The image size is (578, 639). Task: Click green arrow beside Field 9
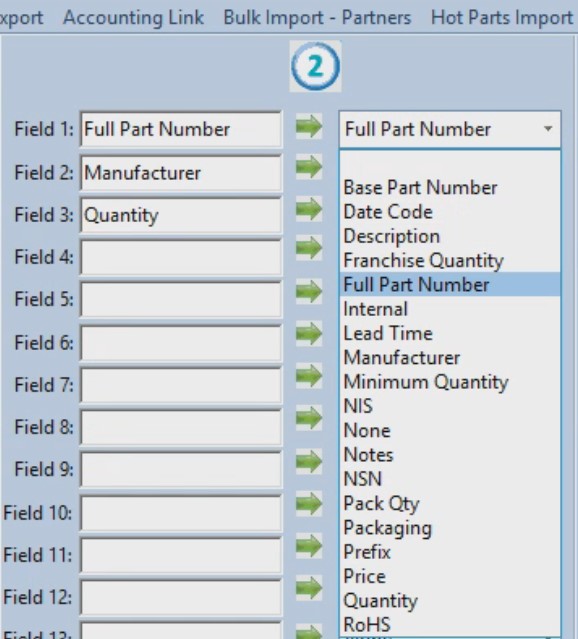pyautogui.click(x=309, y=461)
